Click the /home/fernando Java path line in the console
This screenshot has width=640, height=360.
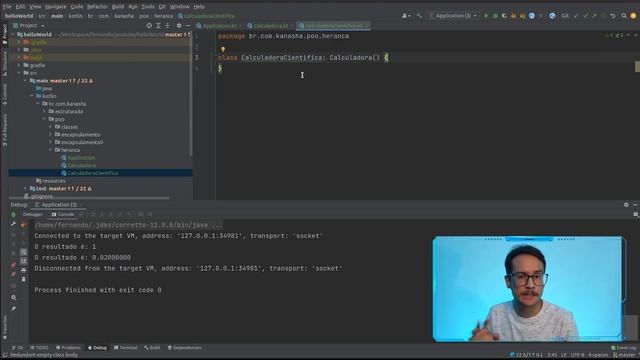point(129,225)
